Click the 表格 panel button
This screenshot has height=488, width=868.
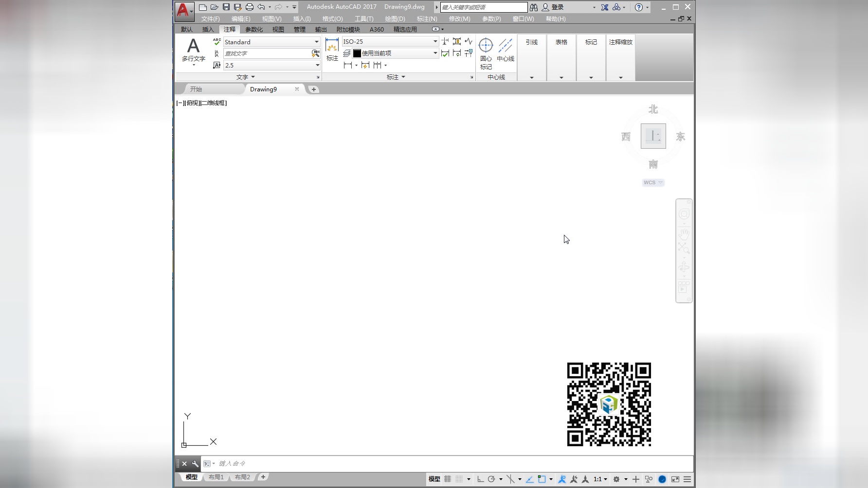coord(561,57)
